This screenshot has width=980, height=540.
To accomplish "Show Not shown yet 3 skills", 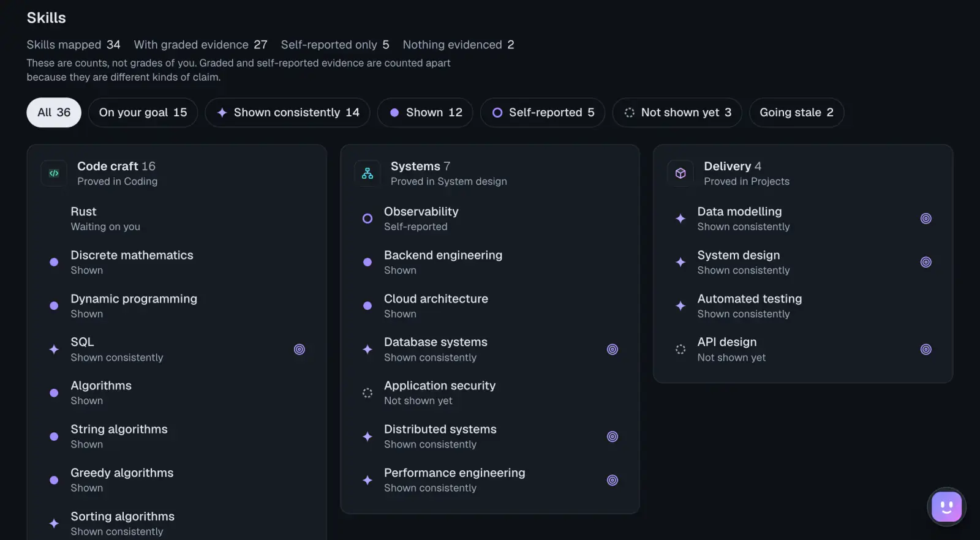I will tap(677, 113).
